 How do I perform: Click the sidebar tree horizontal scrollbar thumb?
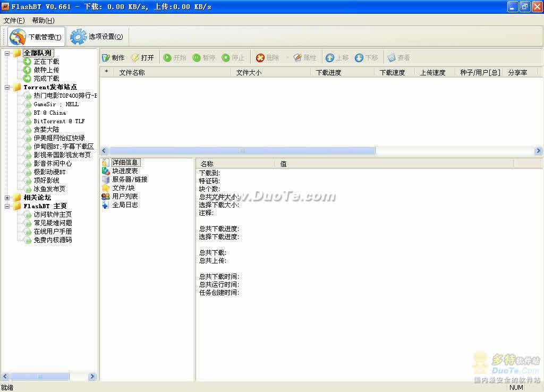point(39,377)
